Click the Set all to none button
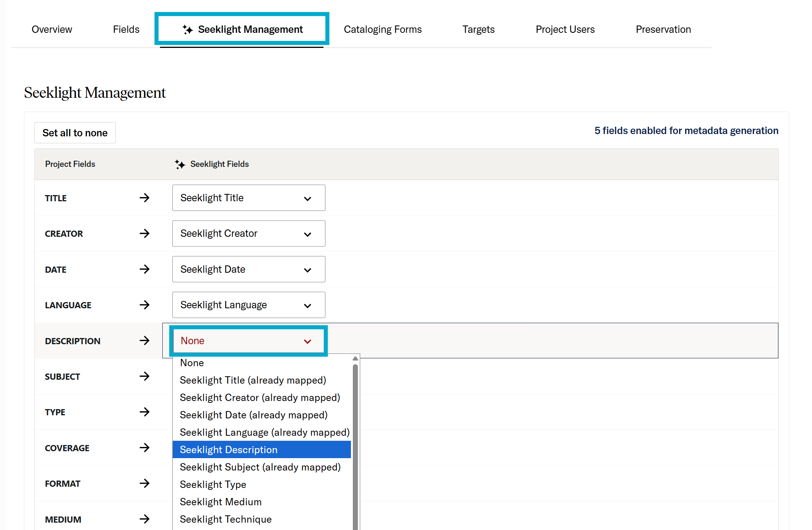 (x=75, y=133)
